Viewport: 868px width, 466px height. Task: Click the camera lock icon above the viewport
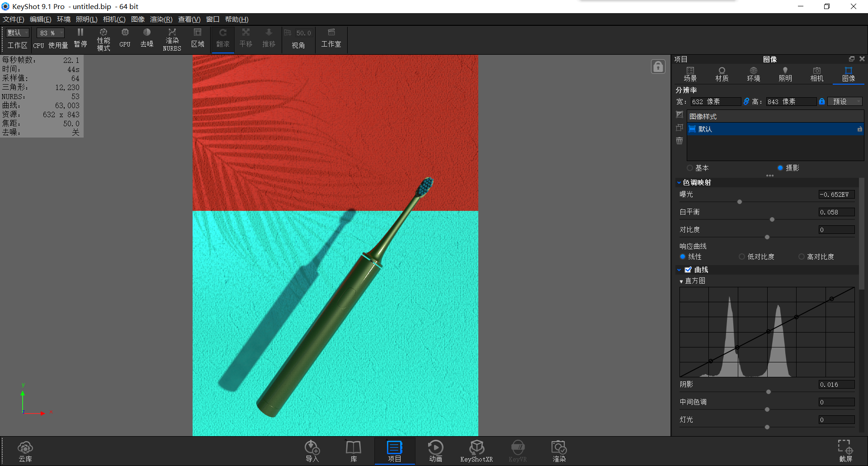coord(658,66)
